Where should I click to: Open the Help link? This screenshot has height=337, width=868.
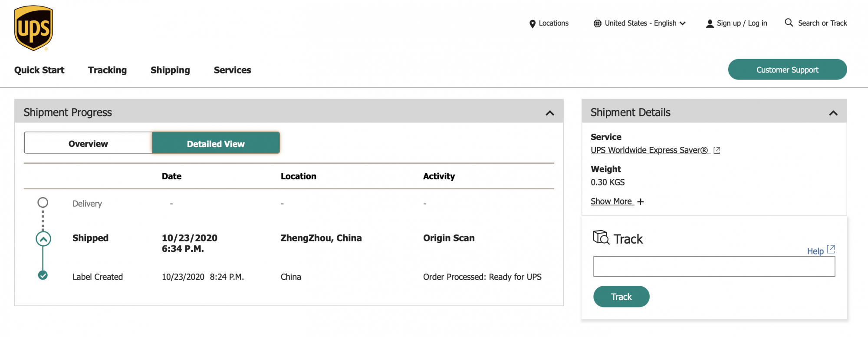point(815,251)
